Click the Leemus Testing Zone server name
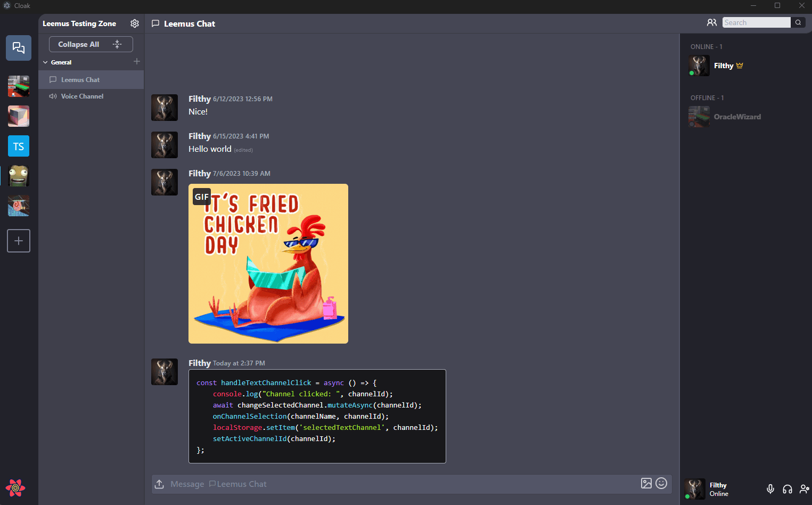The height and width of the screenshot is (505, 812). click(79, 23)
